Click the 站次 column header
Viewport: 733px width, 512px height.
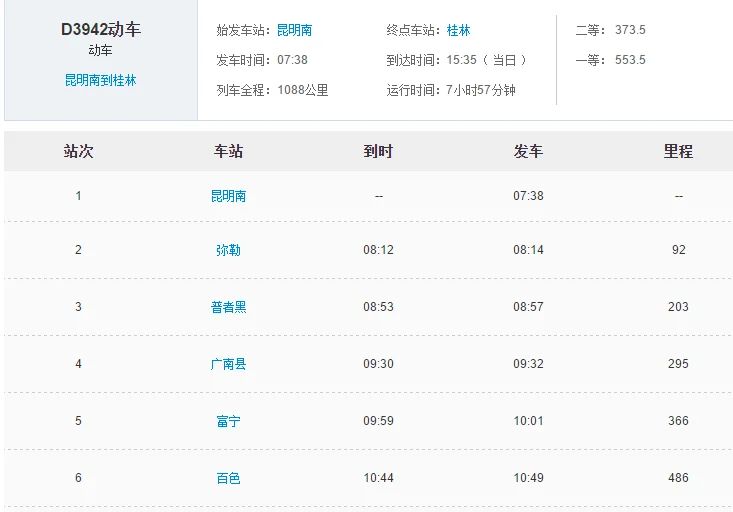coord(78,151)
